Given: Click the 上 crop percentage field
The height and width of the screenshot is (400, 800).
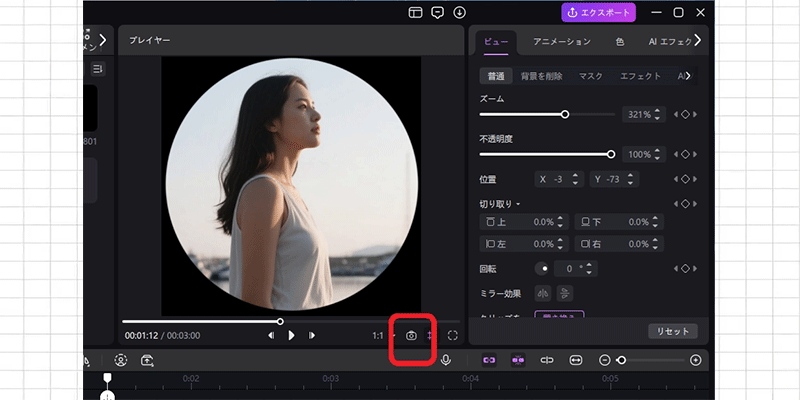Looking at the screenshot, I should click(x=524, y=222).
